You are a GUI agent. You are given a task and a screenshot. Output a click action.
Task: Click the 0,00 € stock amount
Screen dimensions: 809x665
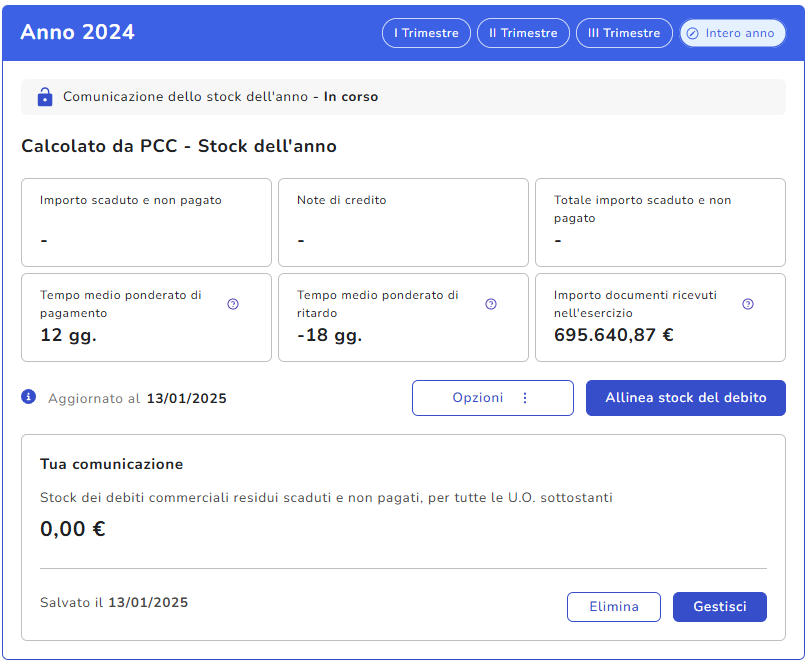[73, 529]
